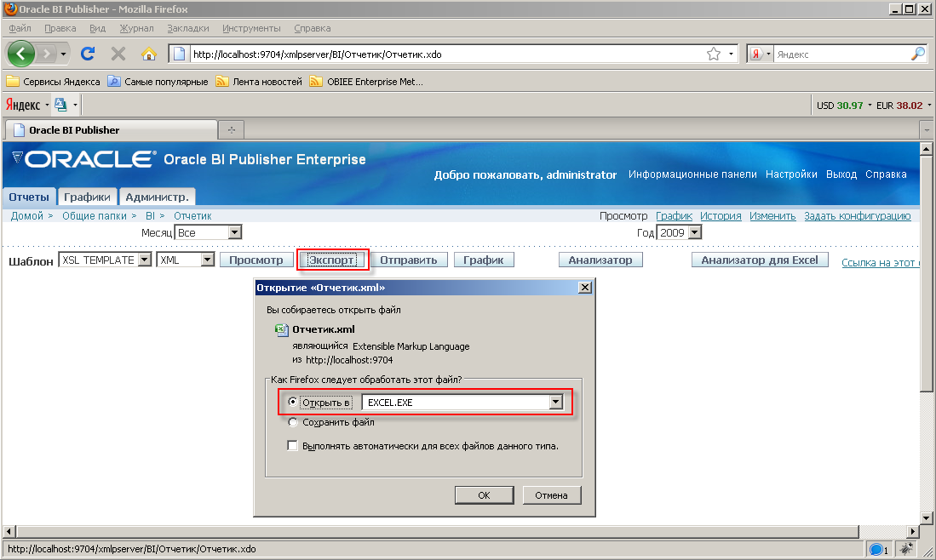Screen dimensions: 936x560
Task: Click the Яндекс toolbar logo
Action: (x=23, y=105)
